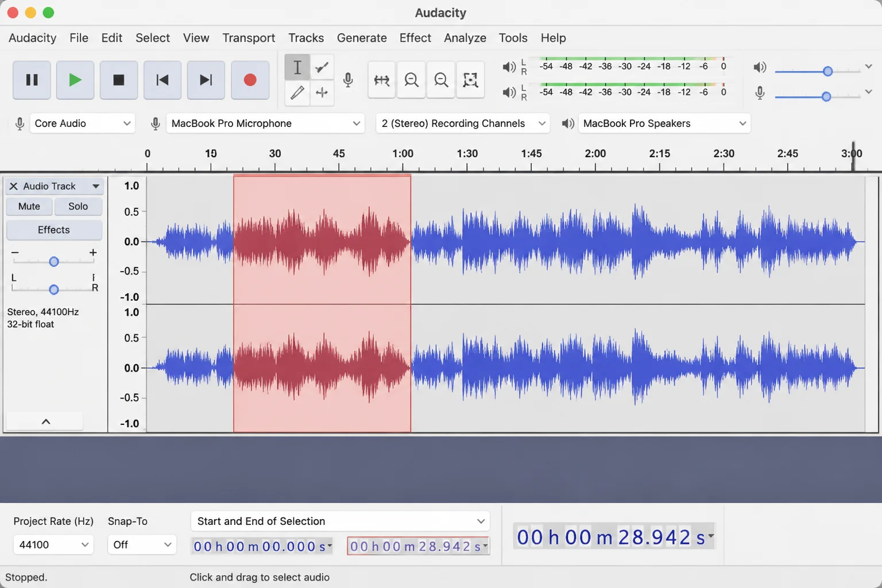Image resolution: width=882 pixels, height=588 pixels.
Task: Close the Audio Track with the X
Action: (x=13, y=186)
